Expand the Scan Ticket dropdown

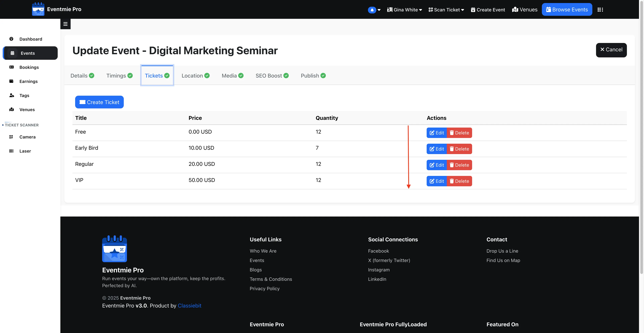[x=446, y=10]
